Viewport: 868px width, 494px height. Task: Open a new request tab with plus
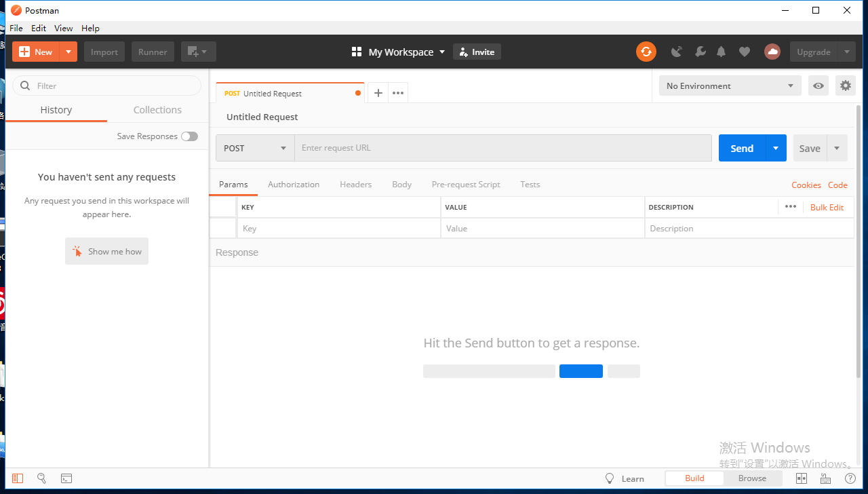pyautogui.click(x=378, y=93)
